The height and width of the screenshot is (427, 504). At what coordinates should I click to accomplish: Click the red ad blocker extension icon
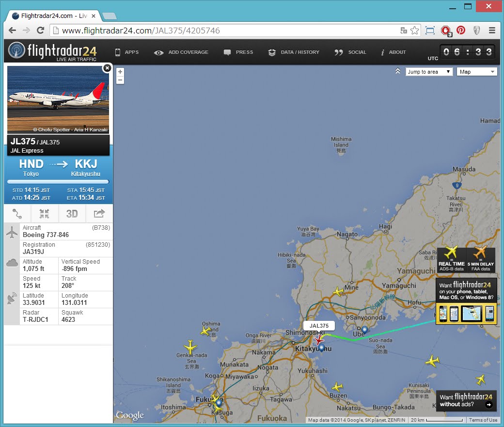(x=446, y=31)
